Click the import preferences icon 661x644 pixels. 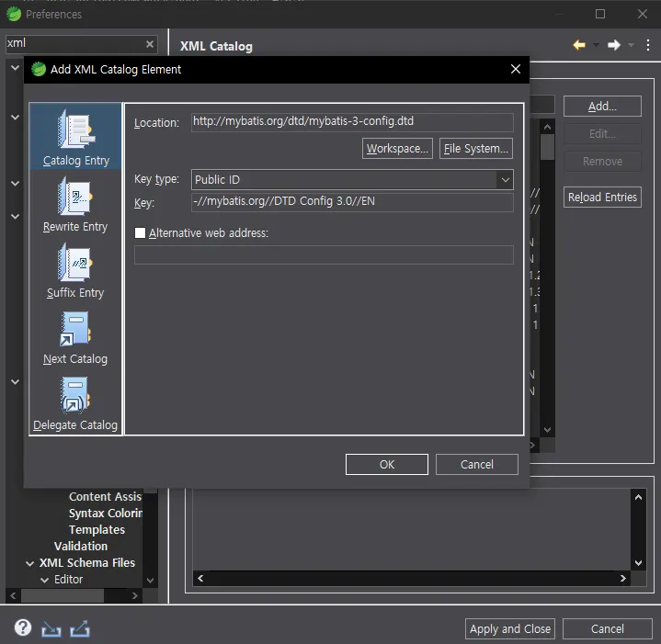tap(51, 628)
